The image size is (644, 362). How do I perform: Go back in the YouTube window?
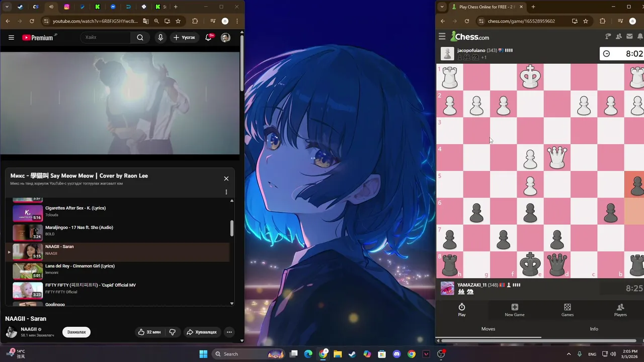8,21
